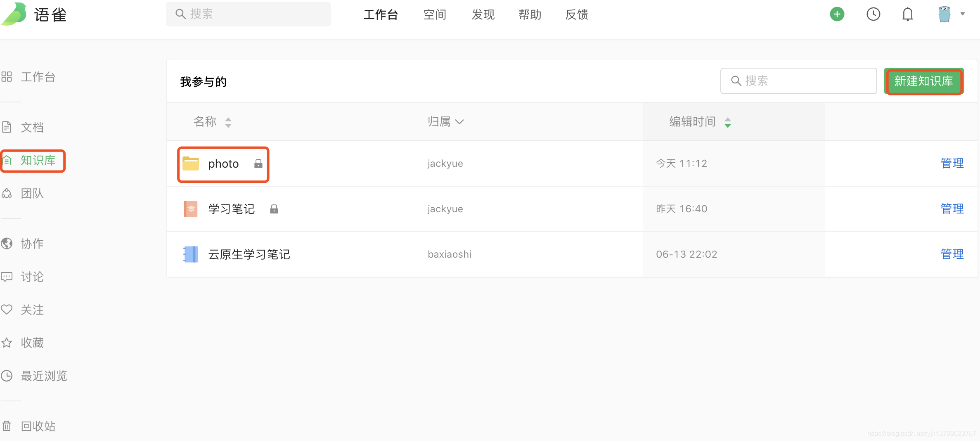This screenshot has height=441, width=980.
Task: Click 管理 for the 云原生学习笔记 row
Action: pos(952,254)
